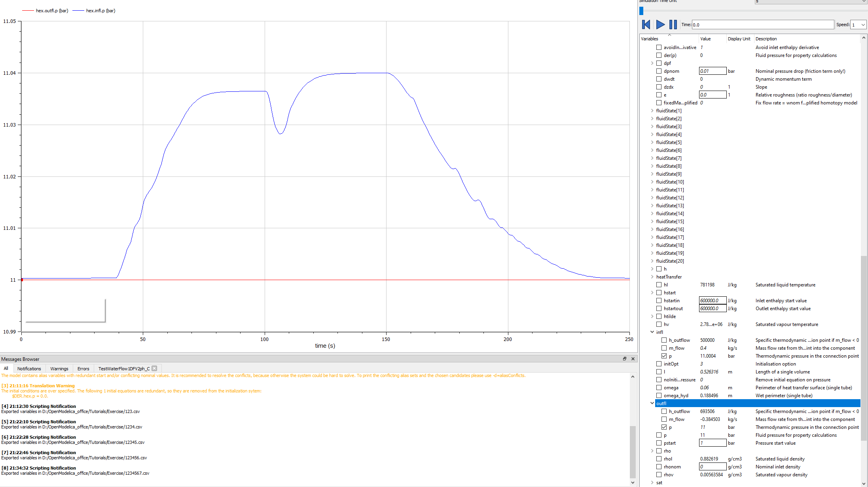Play the simulation animation
Viewport: 868px width, 487px height.
pyautogui.click(x=660, y=24)
